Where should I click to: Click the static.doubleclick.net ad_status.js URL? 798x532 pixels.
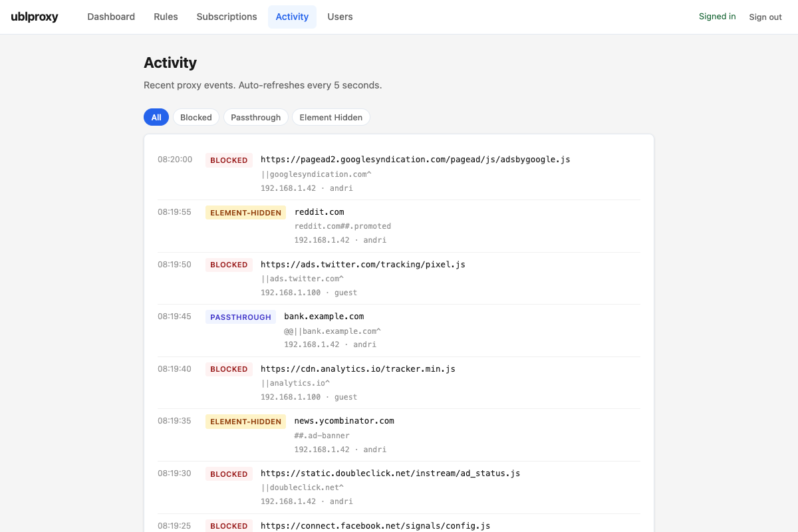coord(390,473)
